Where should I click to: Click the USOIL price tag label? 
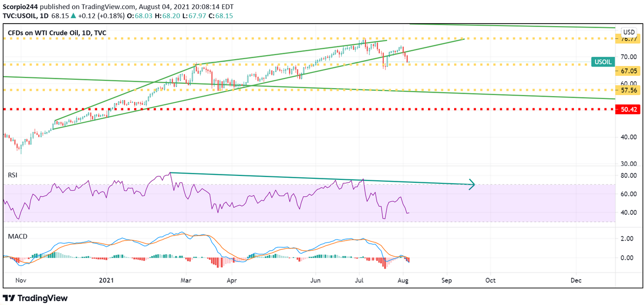pos(603,62)
